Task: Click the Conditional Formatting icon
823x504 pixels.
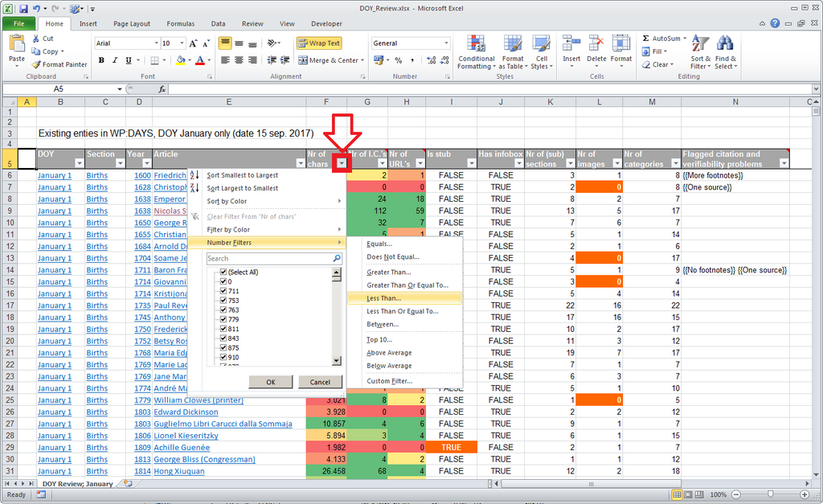Action: click(x=476, y=43)
